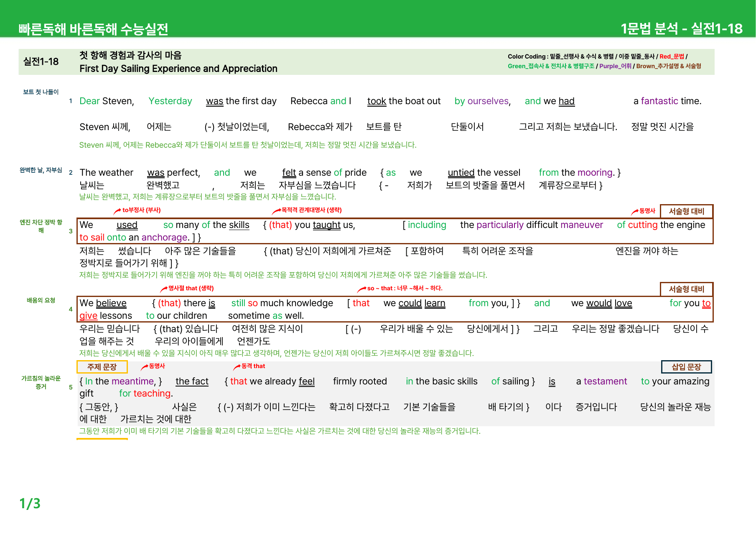Screen dimensions: 756x535
Task: Click the red annotation 명사절 that (생략)
Action: point(191,288)
